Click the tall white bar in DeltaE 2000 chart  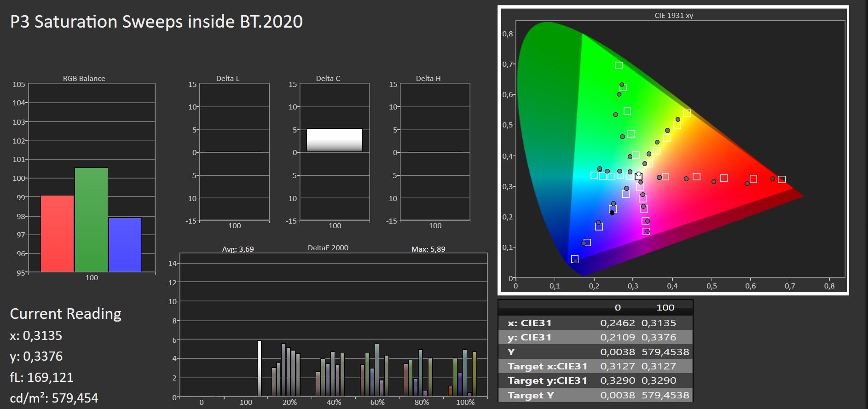pyautogui.click(x=259, y=368)
